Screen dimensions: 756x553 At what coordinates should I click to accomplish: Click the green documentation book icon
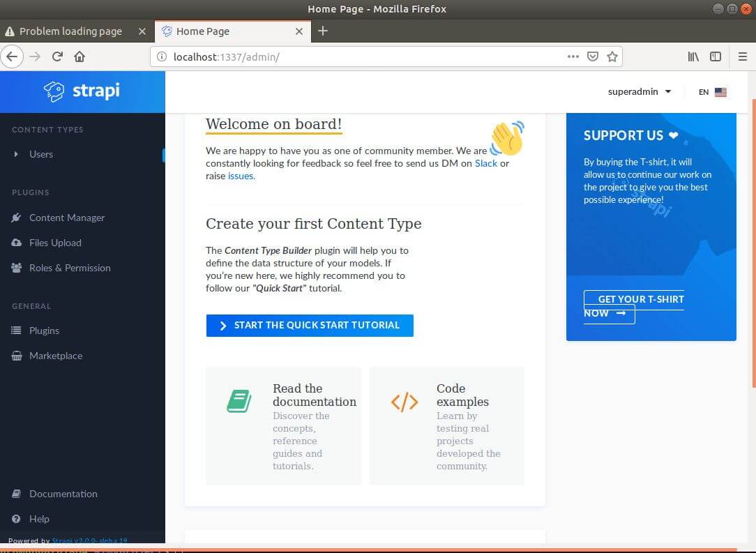[239, 401]
